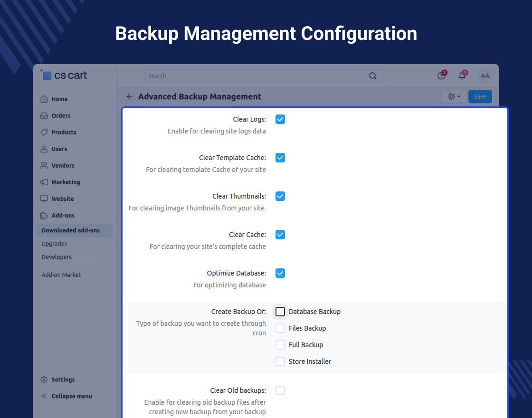Click the search magnifier icon
532x418 pixels.
373,76
